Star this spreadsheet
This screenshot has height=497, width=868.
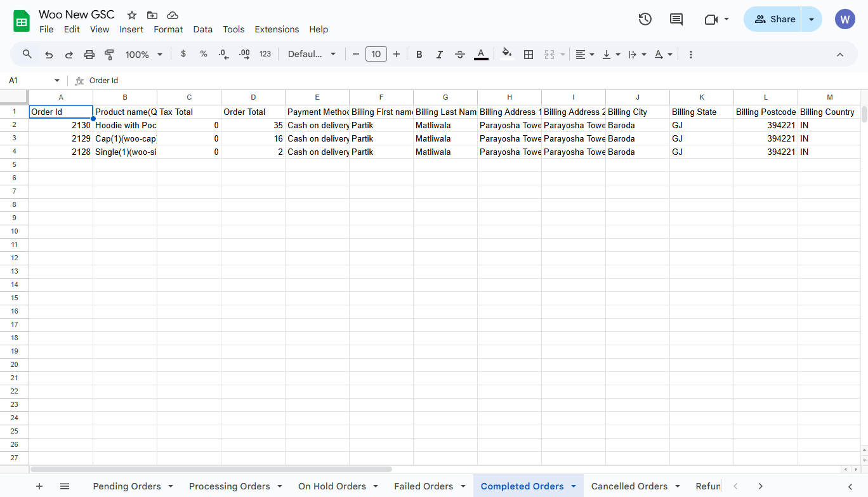click(132, 15)
